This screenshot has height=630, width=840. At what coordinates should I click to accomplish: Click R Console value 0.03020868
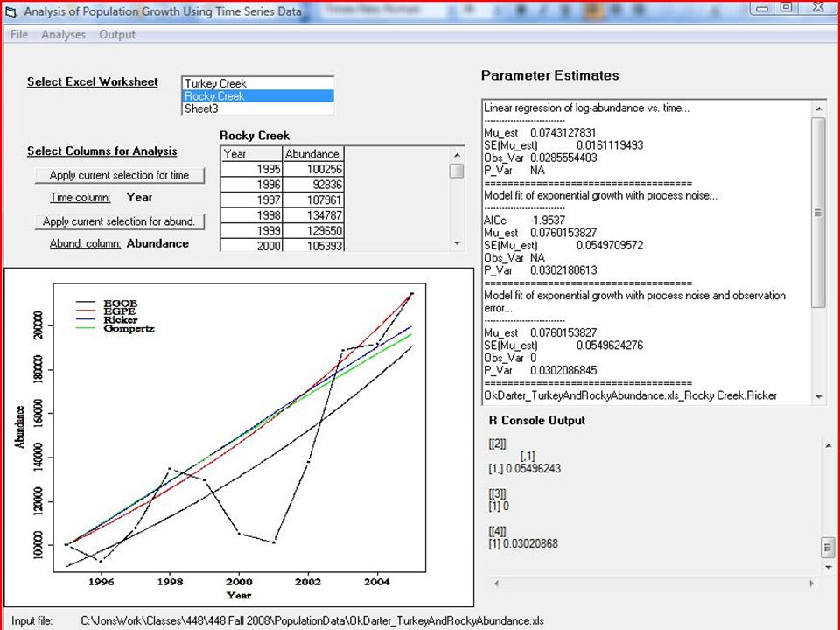(531, 543)
